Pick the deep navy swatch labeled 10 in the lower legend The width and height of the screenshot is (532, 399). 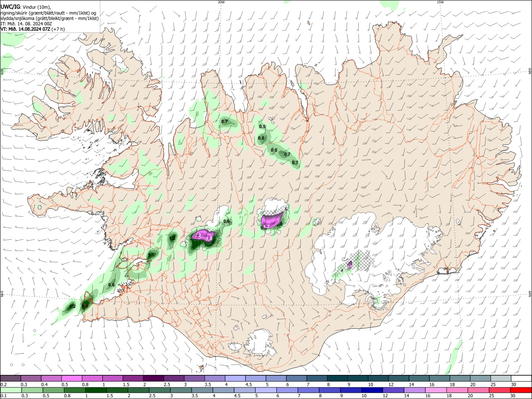click(x=371, y=390)
